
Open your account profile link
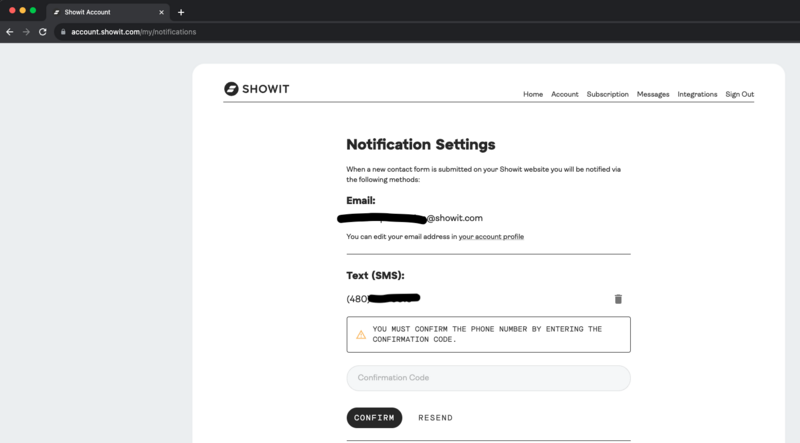491,237
